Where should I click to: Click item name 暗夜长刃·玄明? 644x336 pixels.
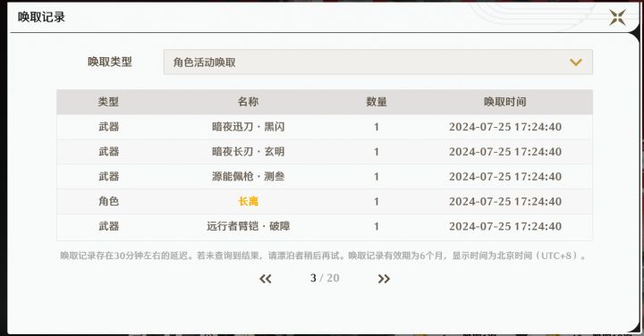point(248,152)
